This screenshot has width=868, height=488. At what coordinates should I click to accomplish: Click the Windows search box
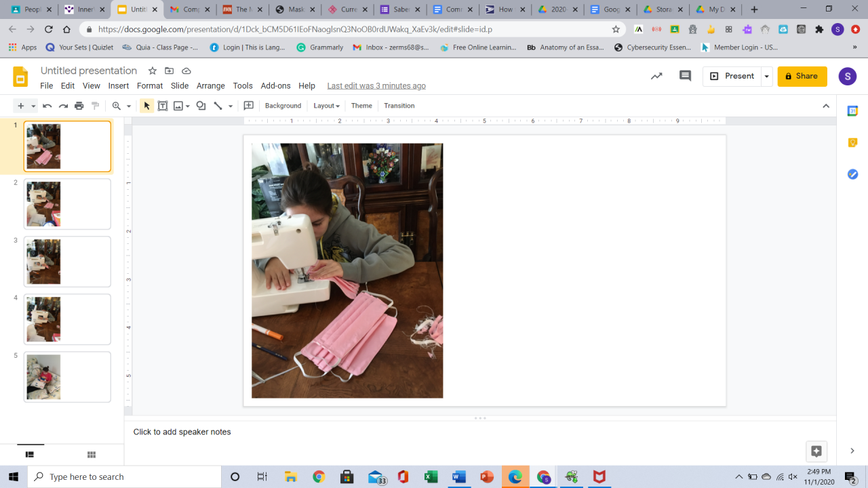click(125, 476)
